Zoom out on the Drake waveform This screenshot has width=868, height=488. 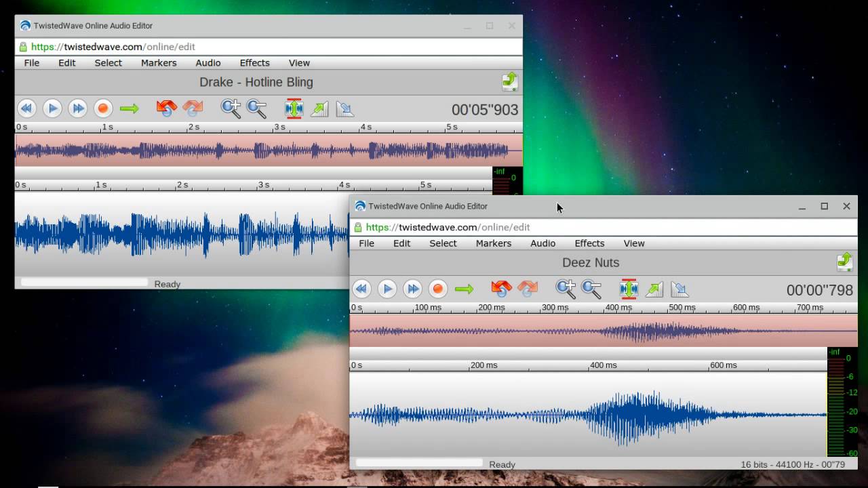coord(256,108)
